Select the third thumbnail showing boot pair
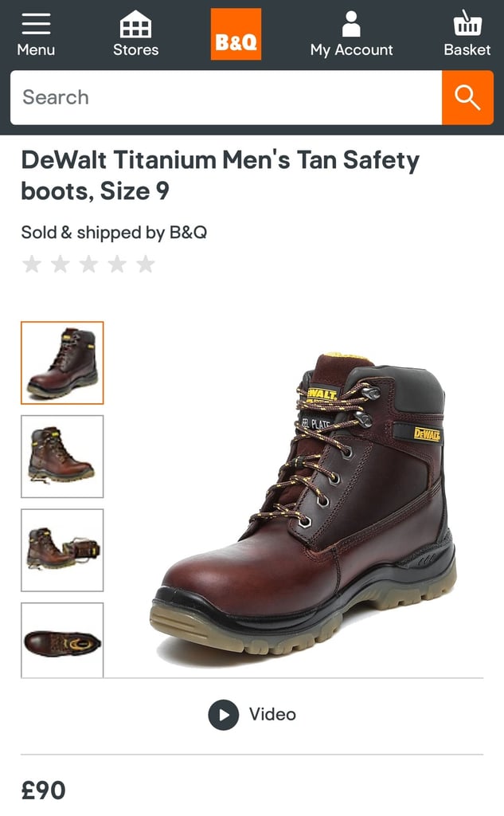Viewport: 504px width, 816px height. pos(62,550)
